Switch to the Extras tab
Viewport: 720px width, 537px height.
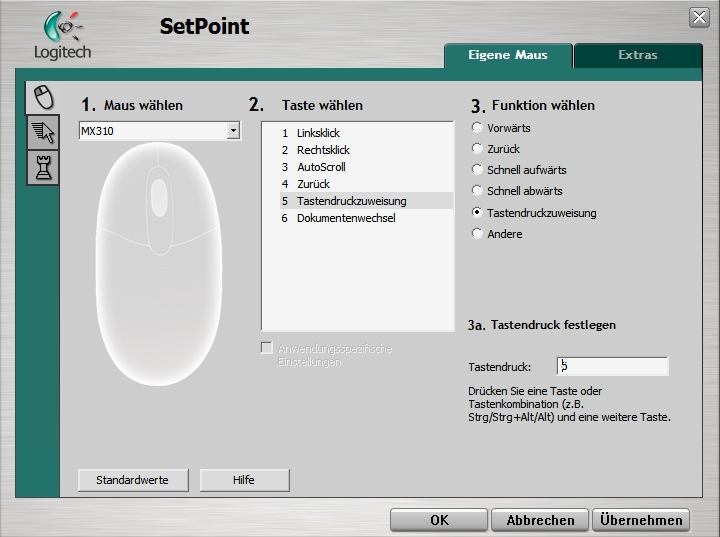(638, 55)
